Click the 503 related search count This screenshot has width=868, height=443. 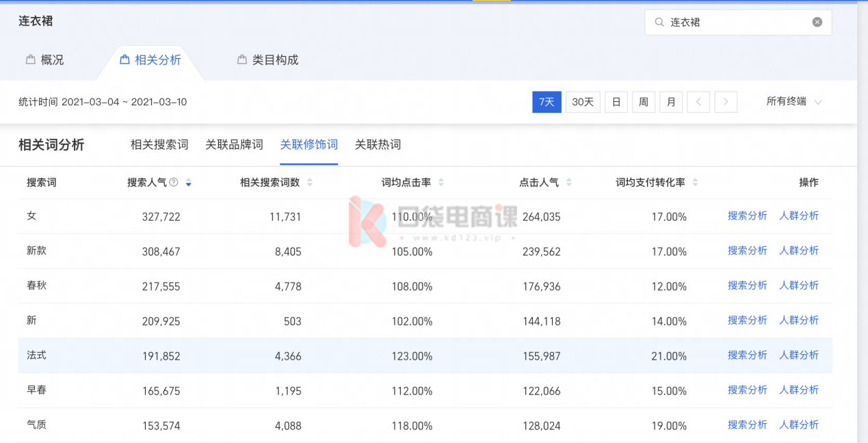293,321
